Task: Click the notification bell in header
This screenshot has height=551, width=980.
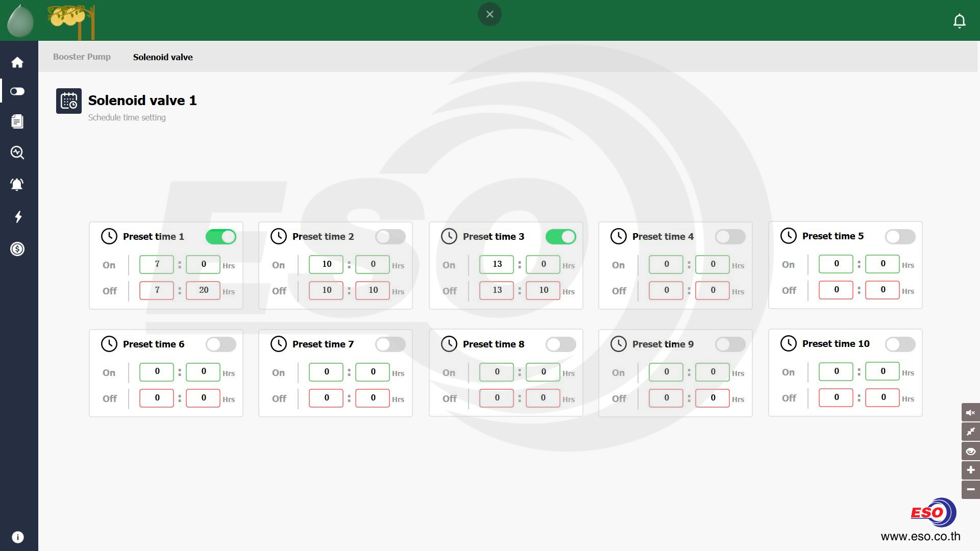Action: [959, 21]
